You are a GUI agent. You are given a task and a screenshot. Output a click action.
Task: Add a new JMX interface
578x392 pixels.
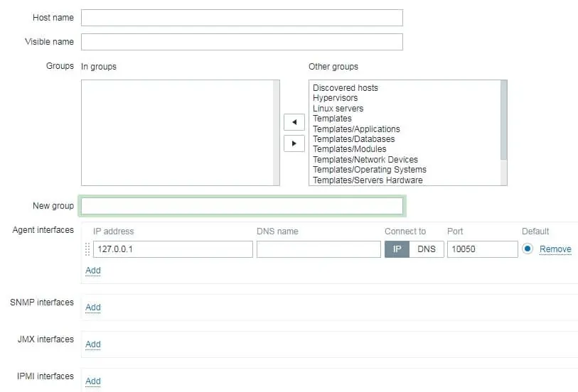(x=93, y=344)
